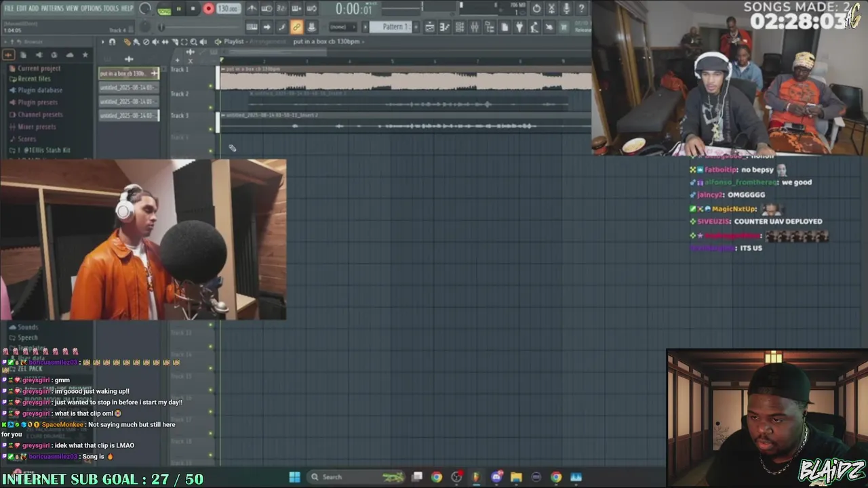
Task: Click the 130.000 tempo field
Action: tap(229, 9)
